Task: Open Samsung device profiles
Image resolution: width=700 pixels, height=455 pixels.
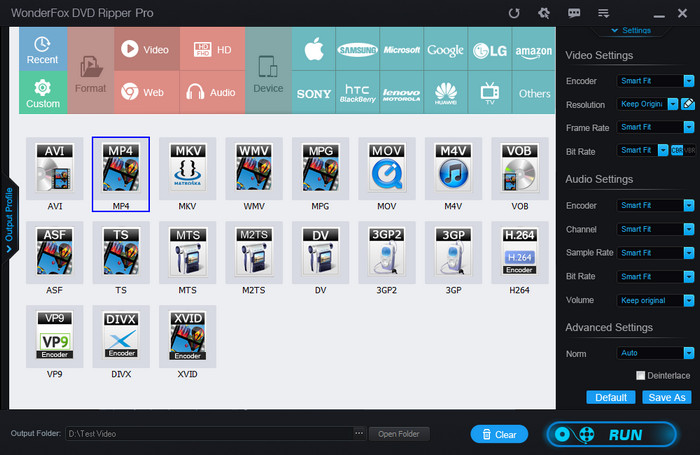Action: pyautogui.click(x=358, y=49)
